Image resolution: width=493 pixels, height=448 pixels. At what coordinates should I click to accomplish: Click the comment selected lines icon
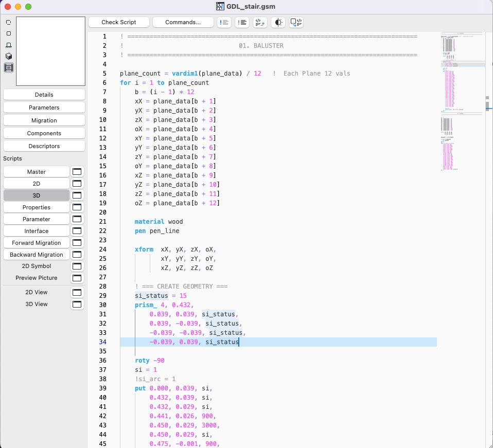coord(224,22)
